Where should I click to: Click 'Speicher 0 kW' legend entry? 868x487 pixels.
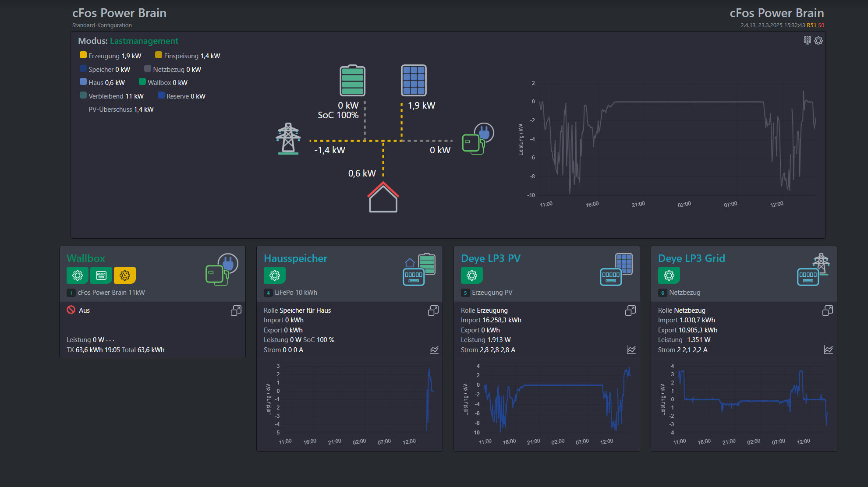click(105, 70)
